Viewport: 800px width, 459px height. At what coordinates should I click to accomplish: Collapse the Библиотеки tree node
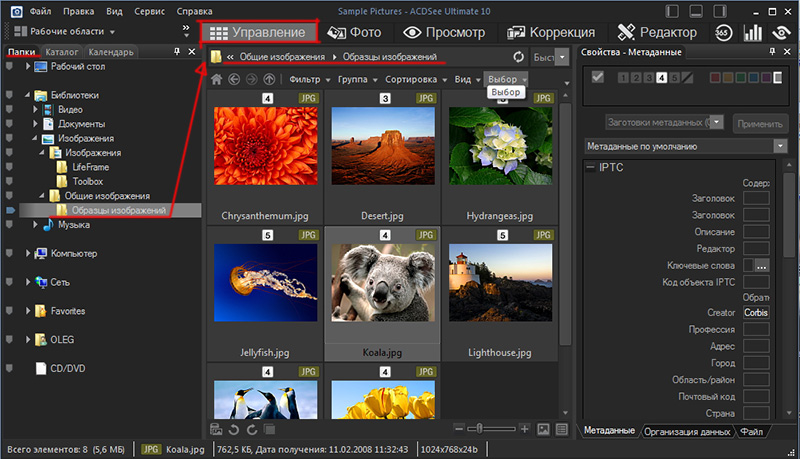27,95
